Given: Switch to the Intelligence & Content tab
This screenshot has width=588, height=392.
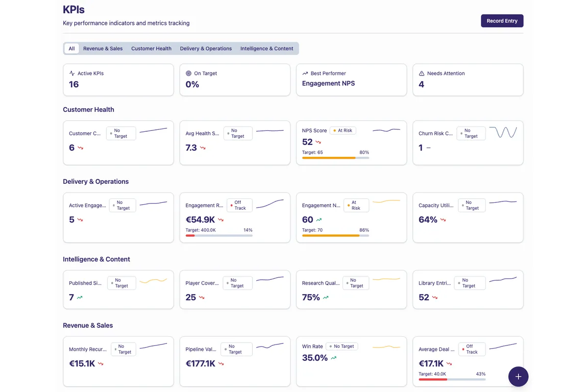Looking at the screenshot, I should click(x=267, y=49).
